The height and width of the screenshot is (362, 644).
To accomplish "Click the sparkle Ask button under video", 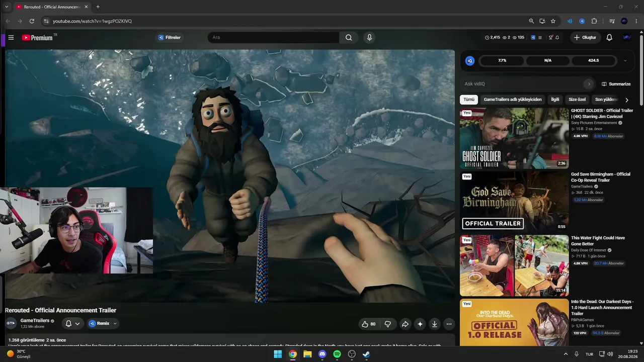I will click(420, 324).
